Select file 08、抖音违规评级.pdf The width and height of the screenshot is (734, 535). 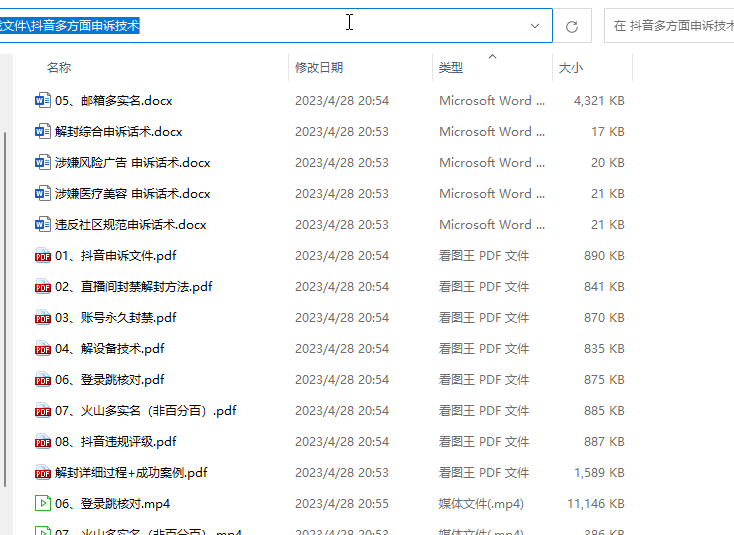[116, 441]
